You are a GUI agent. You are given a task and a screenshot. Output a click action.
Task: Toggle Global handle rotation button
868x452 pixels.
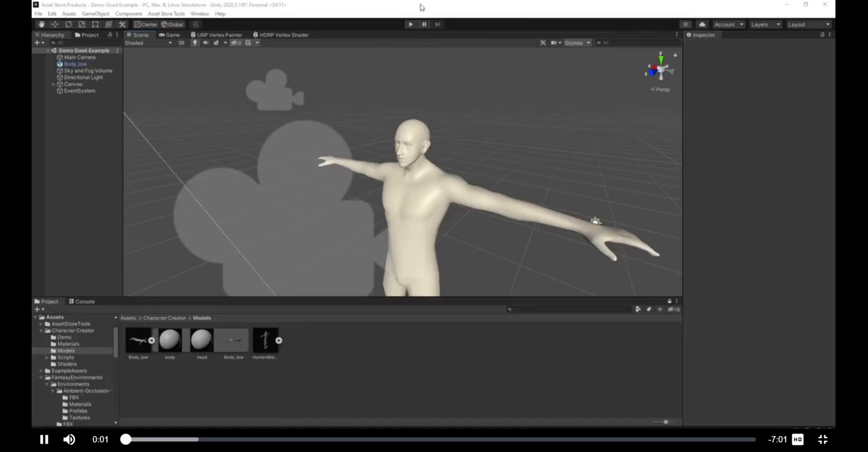pyautogui.click(x=173, y=24)
